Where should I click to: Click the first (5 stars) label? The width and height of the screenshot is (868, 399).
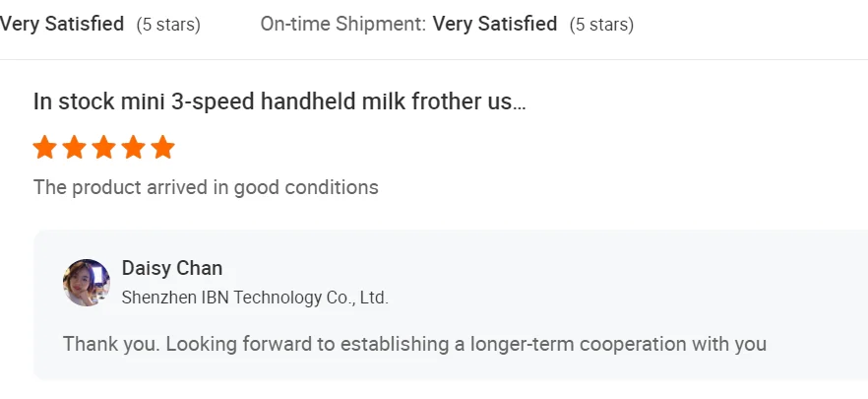168,25
